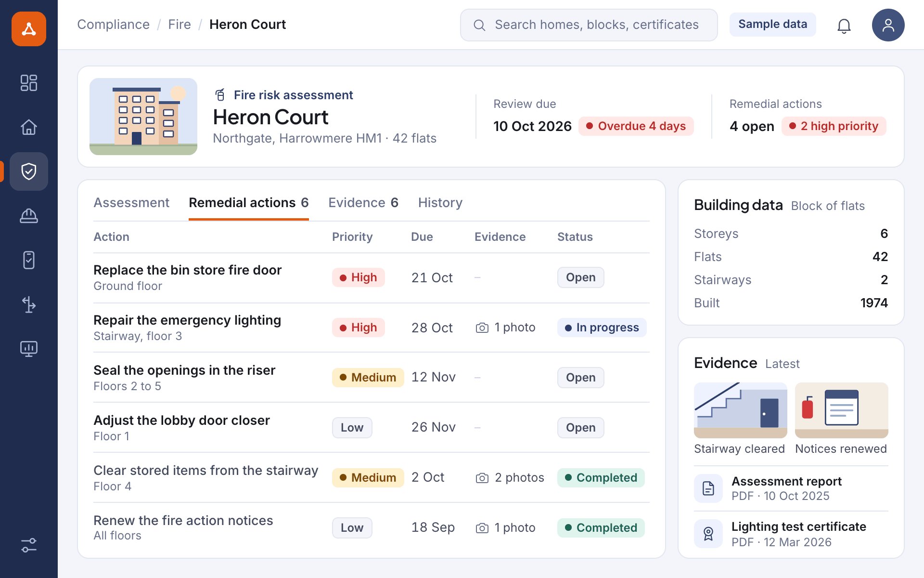Click the Review due date 10 Oct 2026
The image size is (924, 578).
coord(532,126)
